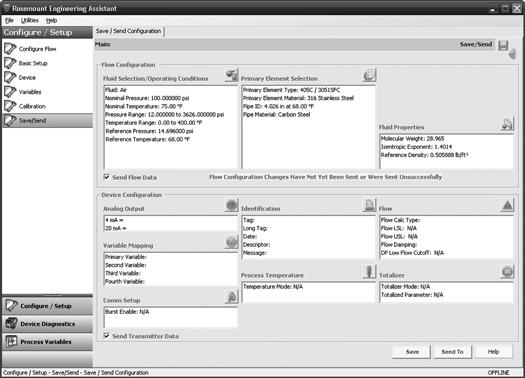Click the Long Tag: line
The width and height of the screenshot is (525, 378).
coord(255,228)
